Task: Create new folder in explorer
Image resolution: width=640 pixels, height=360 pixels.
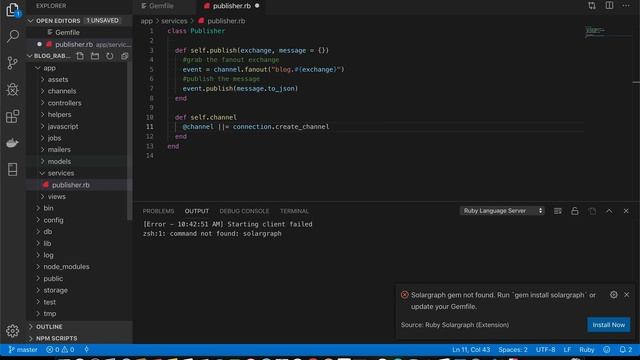Action: pos(95,56)
